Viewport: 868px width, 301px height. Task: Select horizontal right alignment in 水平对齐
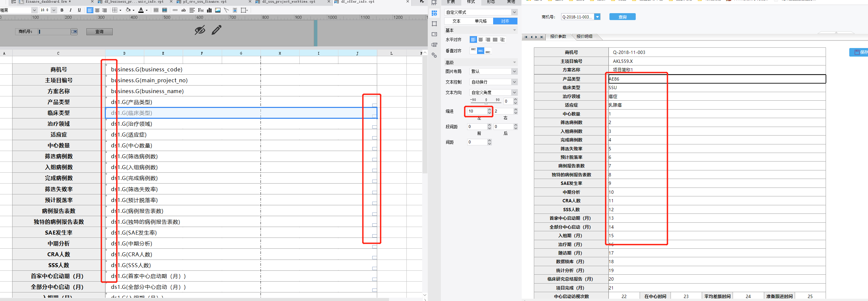coord(488,40)
